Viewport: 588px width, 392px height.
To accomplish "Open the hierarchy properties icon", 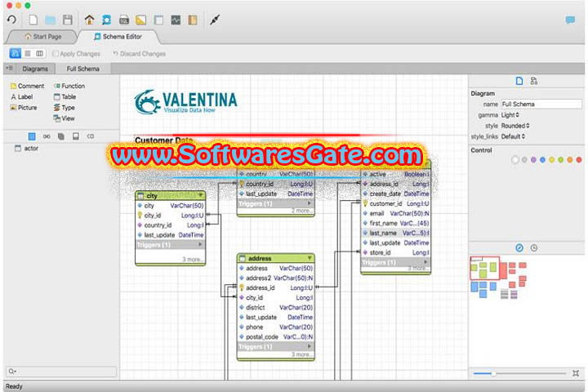I will coord(534,81).
